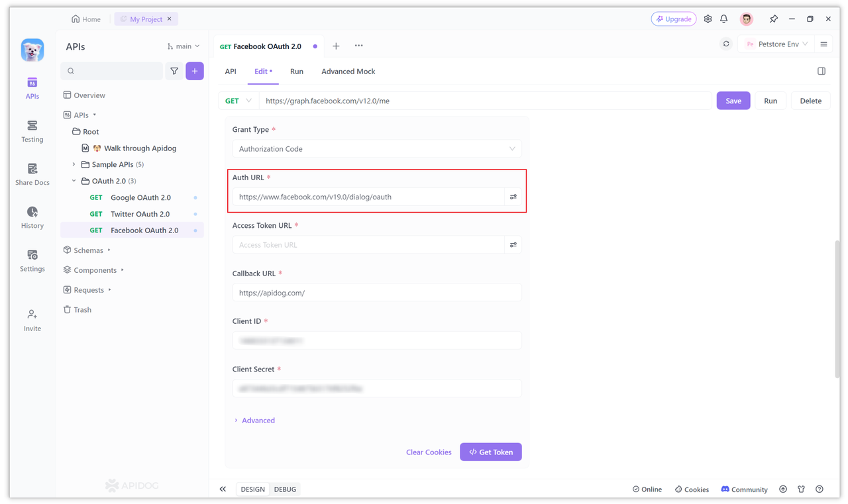The width and height of the screenshot is (848, 504).
Task: Open the History sidebar section
Action: pos(32,217)
